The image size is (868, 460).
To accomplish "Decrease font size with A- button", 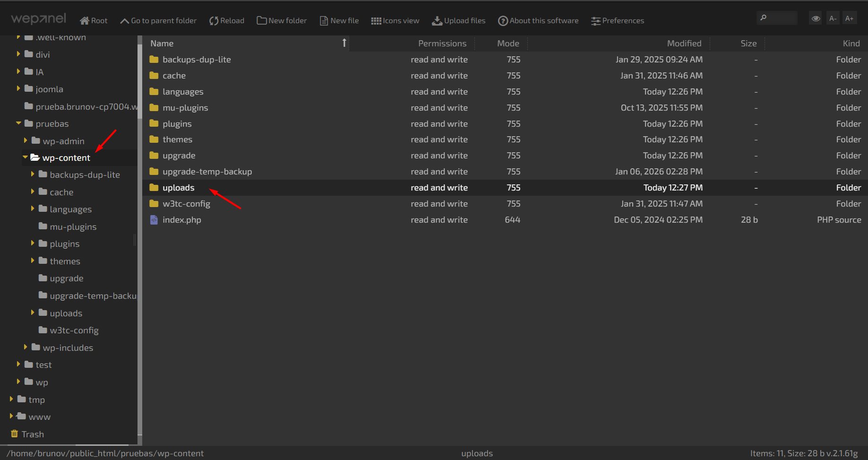I will [833, 18].
